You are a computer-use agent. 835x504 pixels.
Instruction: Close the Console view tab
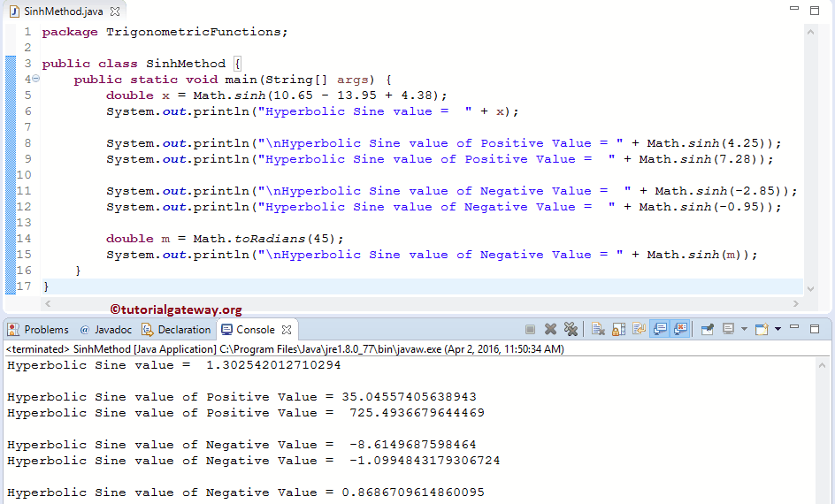287,330
